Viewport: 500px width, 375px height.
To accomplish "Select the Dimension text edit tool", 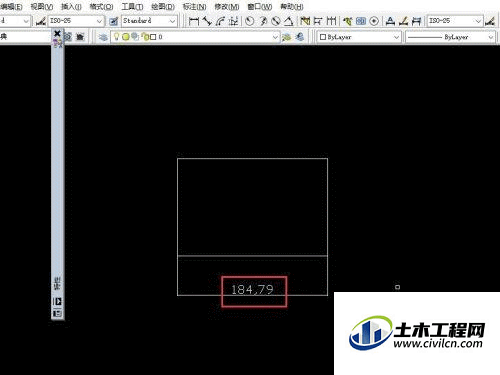I will pyautogui.click(x=403, y=21).
